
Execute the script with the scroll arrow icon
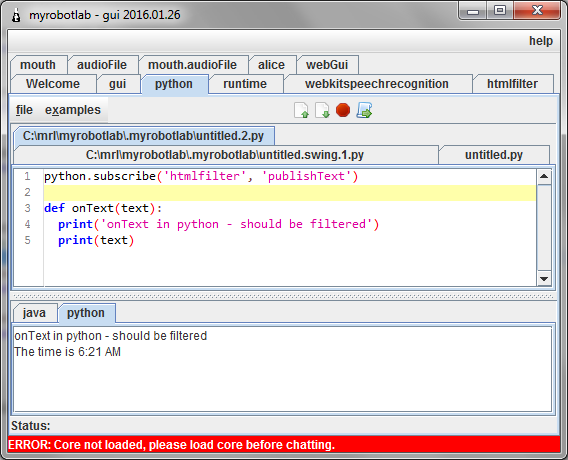pyautogui.click(x=364, y=110)
